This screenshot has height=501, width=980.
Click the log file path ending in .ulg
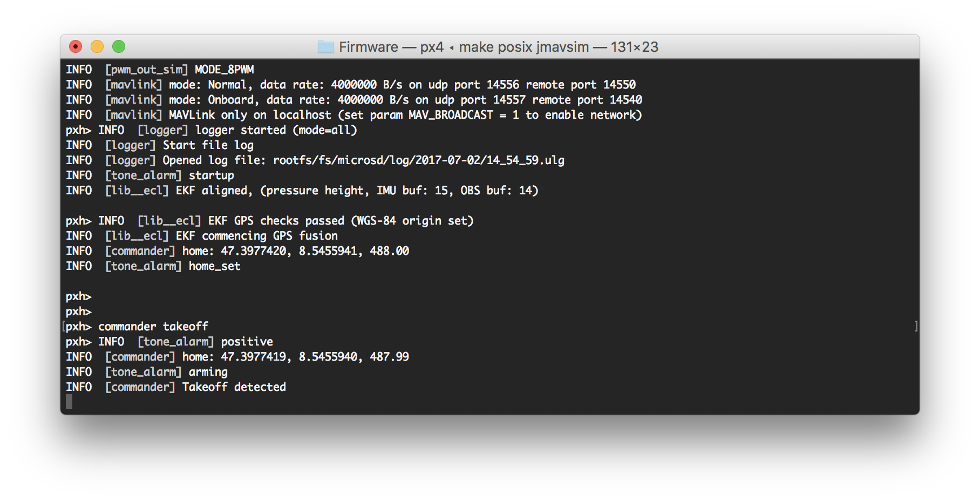418,160
